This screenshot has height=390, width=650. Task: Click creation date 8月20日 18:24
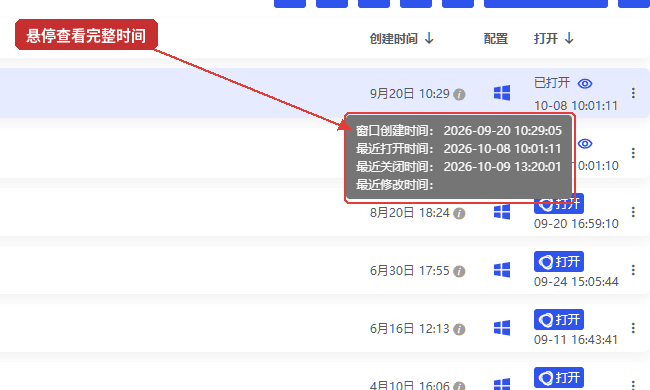pos(410,213)
